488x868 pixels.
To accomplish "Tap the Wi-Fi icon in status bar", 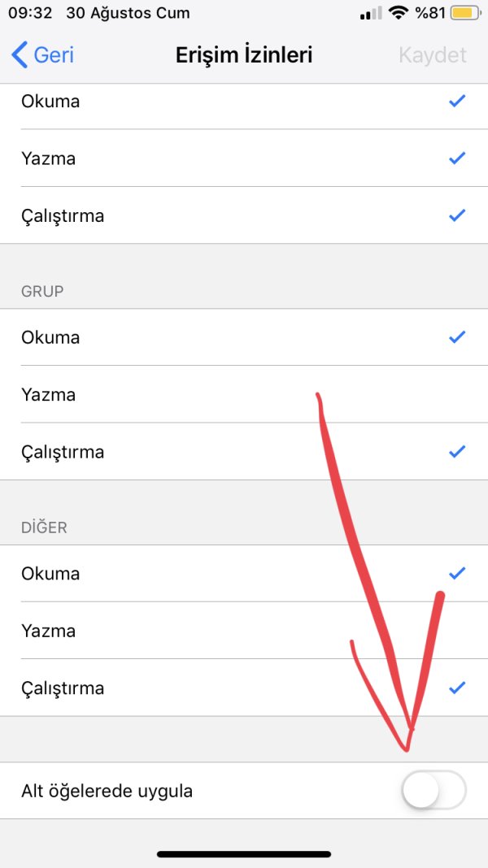I will coord(398,14).
